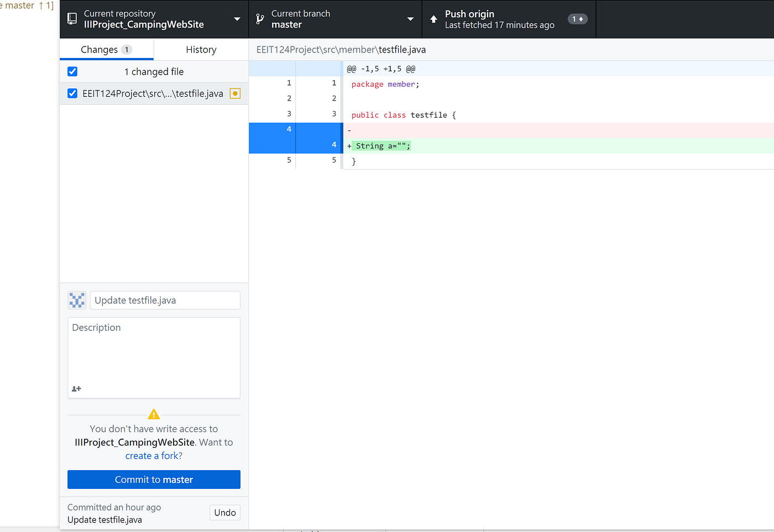Focus the commit summary field
Screen dimensions: 774x532
[x=165, y=300]
